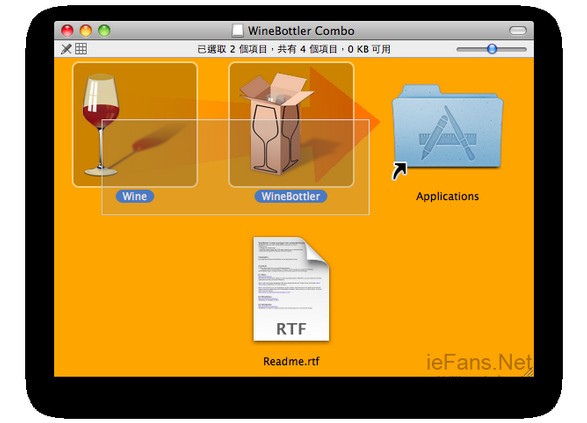Click the resize grip at window corner
587x423 pixels.
529,372
